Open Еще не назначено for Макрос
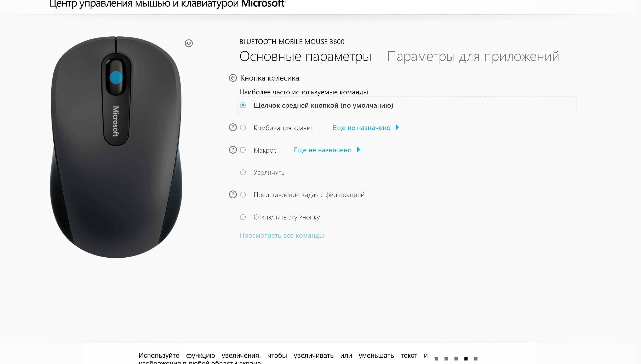641x364 pixels. point(322,150)
